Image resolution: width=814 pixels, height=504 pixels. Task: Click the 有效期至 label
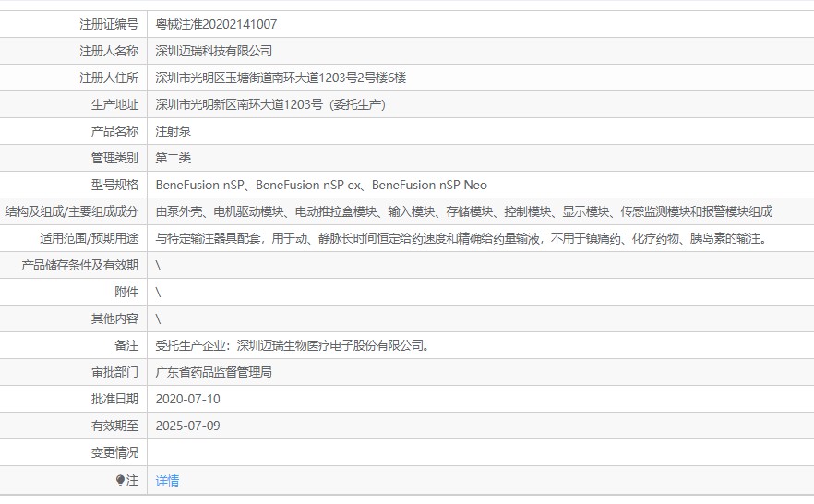(114, 426)
